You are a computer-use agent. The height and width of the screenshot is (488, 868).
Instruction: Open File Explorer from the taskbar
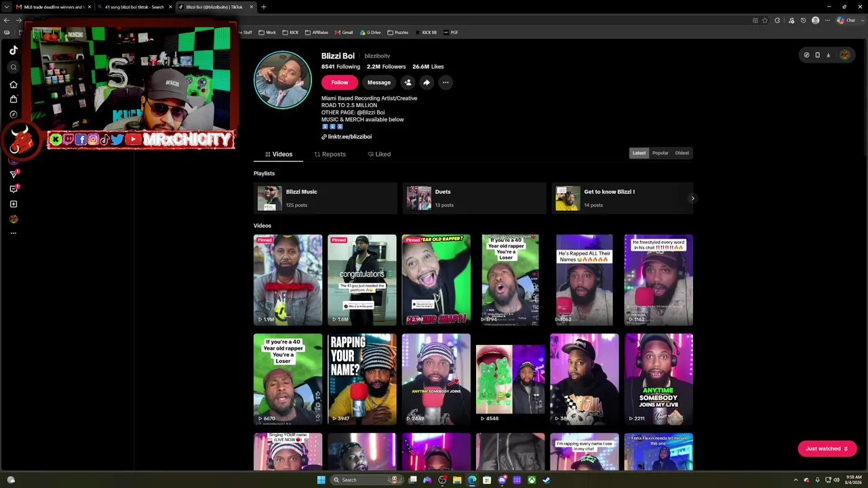tap(457, 480)
